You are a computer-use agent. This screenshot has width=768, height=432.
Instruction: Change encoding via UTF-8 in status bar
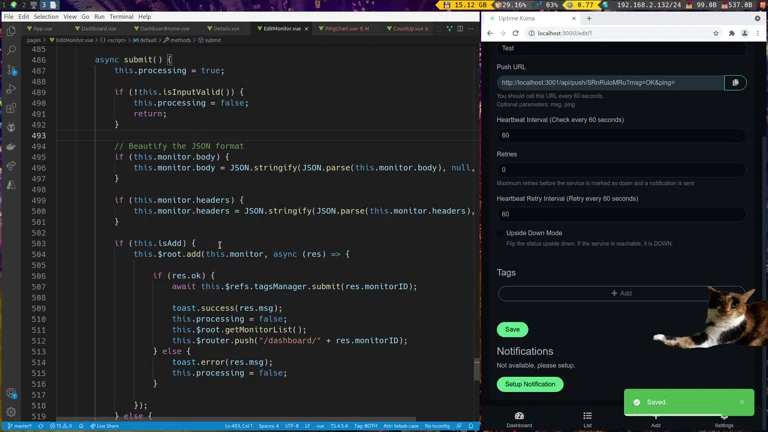(x=292, y=426)
